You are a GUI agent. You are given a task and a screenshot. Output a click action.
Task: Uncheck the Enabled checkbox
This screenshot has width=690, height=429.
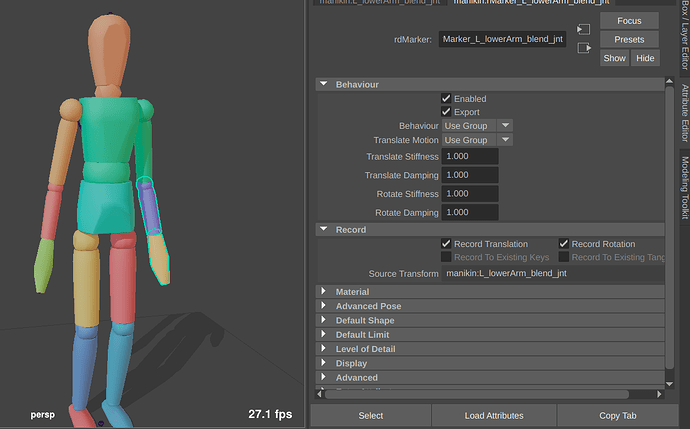click(x=446, y=98)
